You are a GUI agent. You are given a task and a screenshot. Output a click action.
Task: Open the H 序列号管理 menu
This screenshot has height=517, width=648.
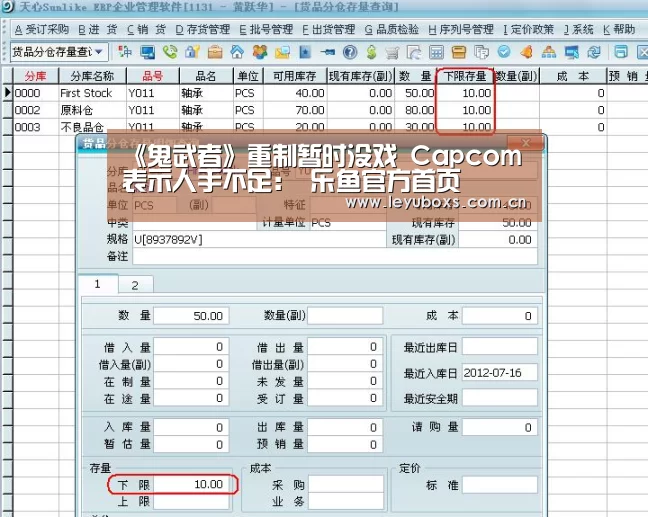coord(461,29)
